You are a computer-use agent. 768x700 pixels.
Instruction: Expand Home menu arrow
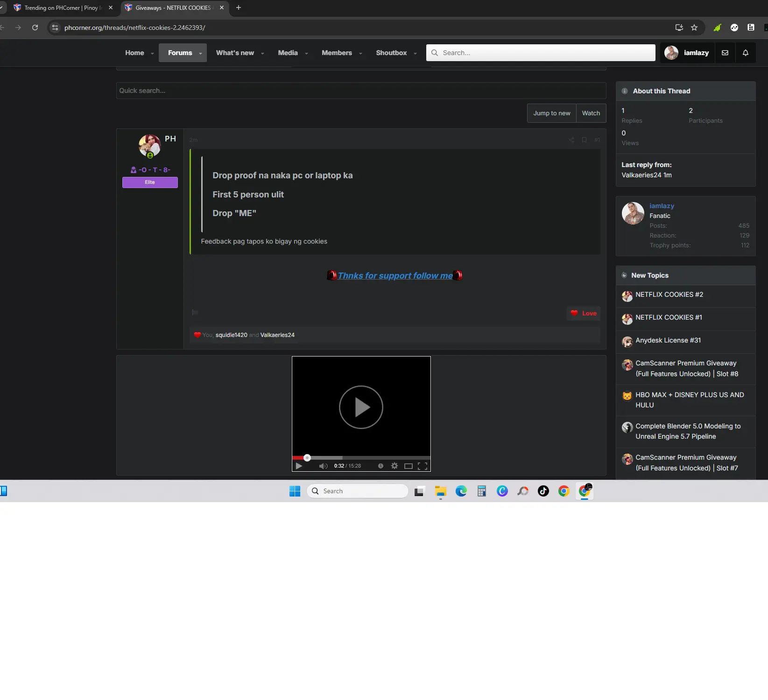click(x=152, y=53)
